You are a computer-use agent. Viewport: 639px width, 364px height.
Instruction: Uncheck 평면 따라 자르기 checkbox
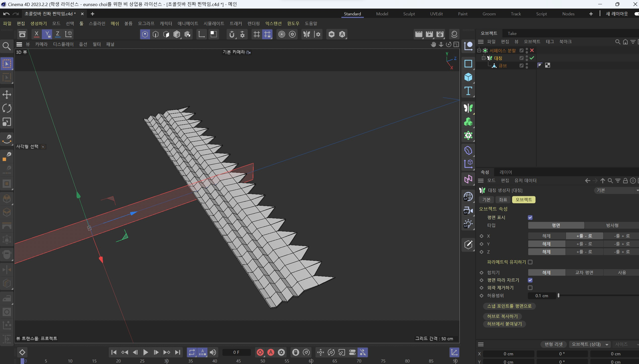[x=530, y=280]
